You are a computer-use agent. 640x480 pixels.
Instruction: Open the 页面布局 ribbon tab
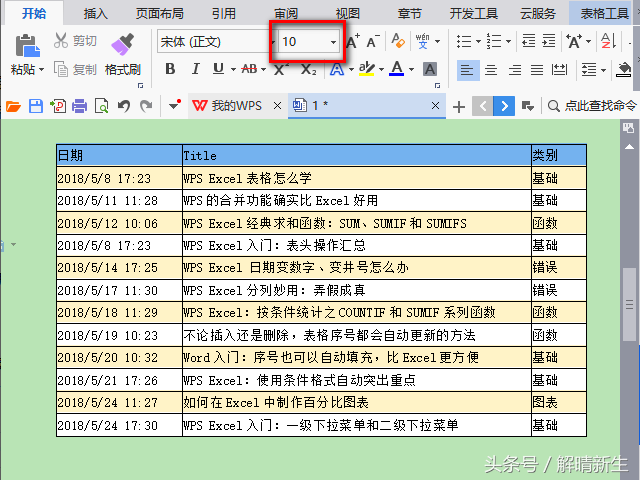coord(160,13)
